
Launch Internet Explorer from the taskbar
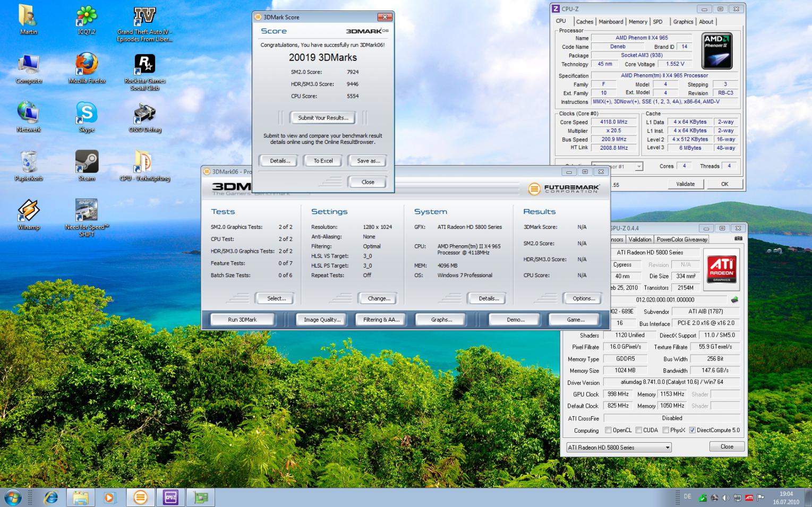51,497
